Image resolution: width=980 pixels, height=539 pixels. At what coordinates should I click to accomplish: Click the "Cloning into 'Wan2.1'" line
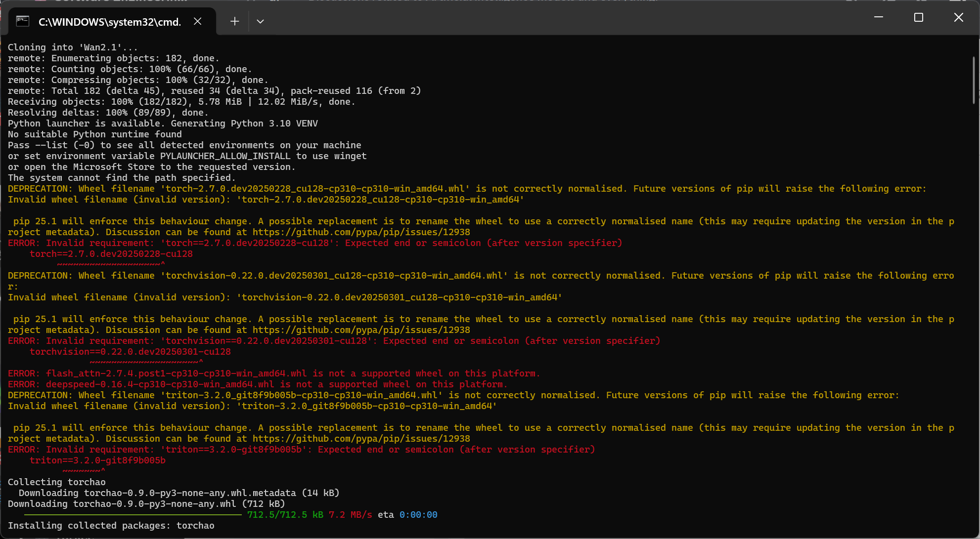(73, 47)
